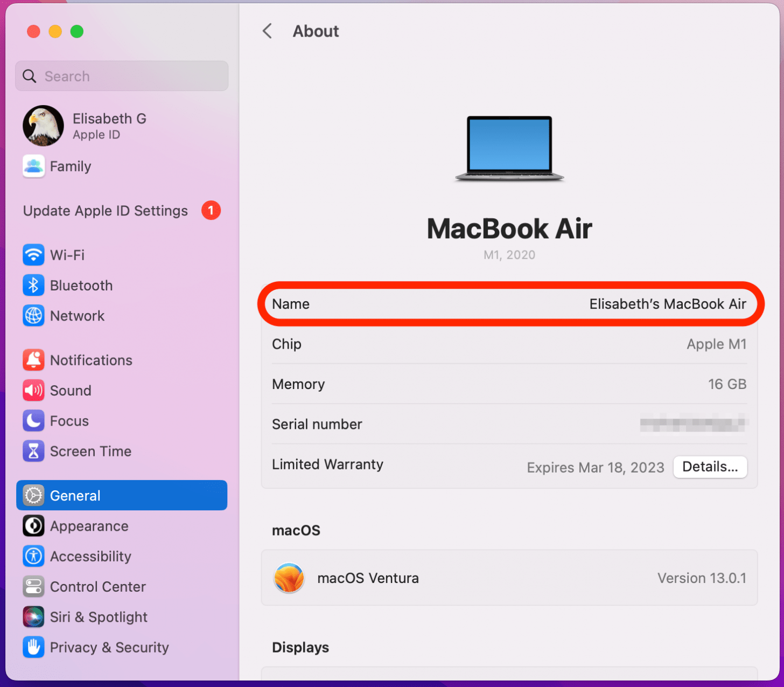Open Appearance settings pane
Image resolution: width=784 pixels, height=687 pixels.
tap(89, 526)
